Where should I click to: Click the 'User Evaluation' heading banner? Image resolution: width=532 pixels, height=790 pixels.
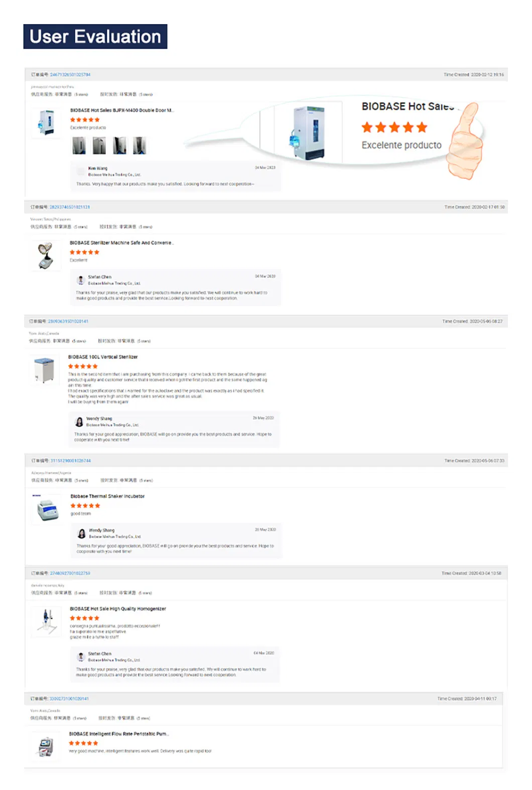point(95,37)
